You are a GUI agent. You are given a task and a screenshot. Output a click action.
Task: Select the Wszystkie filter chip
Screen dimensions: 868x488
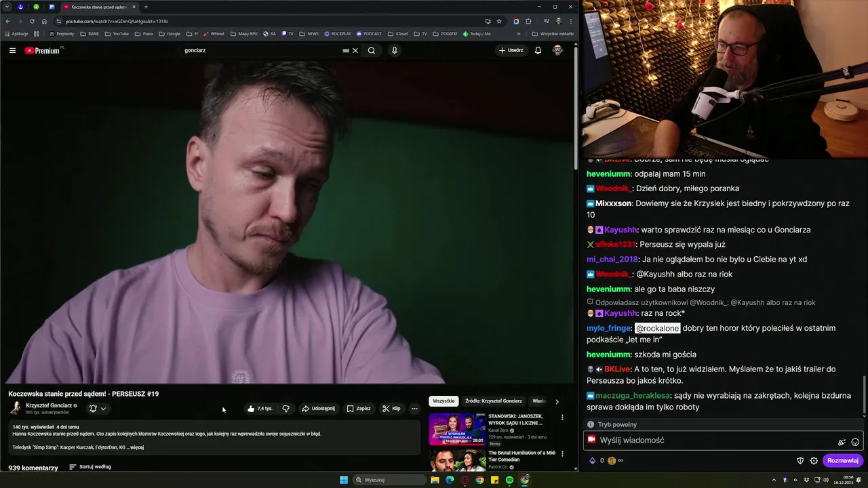tap(443, 401)
